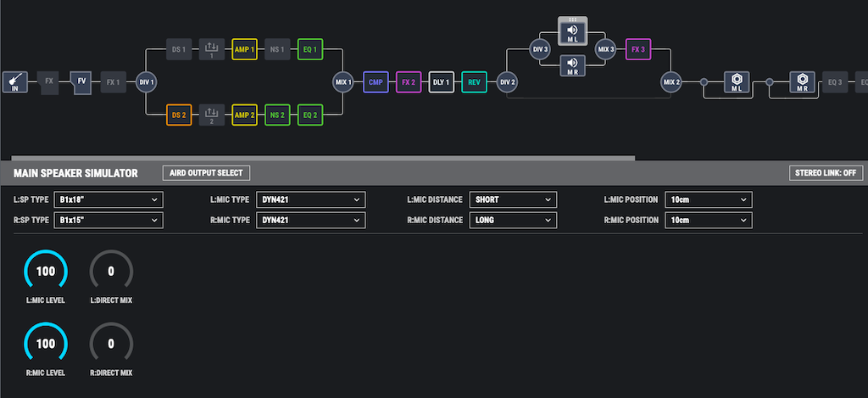Open the R:MIC POSITION dropdown
The image size is (868, 398).
pyautogui.click(x=709, y=220)
